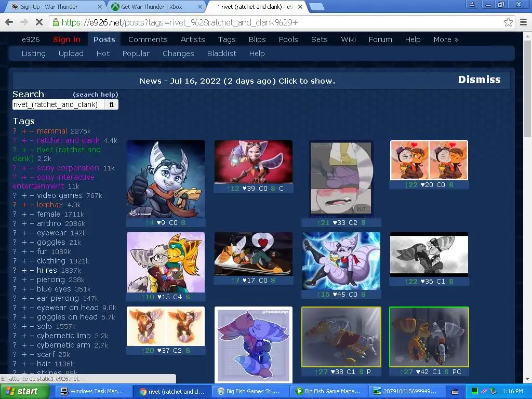Close the rivet (ratchet and clank) tab

pyautogui.click(x=300, y=7)
